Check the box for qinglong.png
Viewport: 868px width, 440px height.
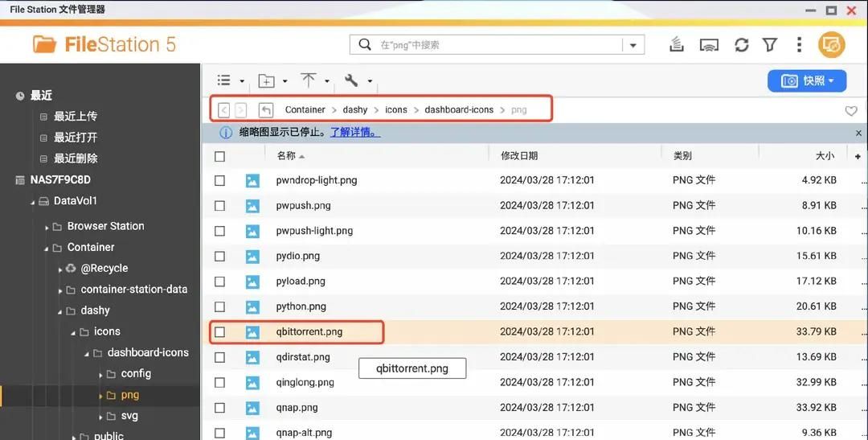pos(219,382)
